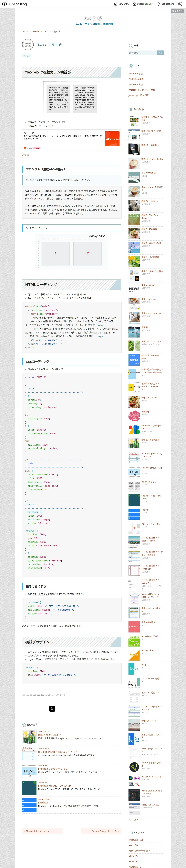Screen dimensions: 186x868
Task: Open the wrtn.jp red logo thumbnail
Action: pyautogui.click(x=112, y=138)
